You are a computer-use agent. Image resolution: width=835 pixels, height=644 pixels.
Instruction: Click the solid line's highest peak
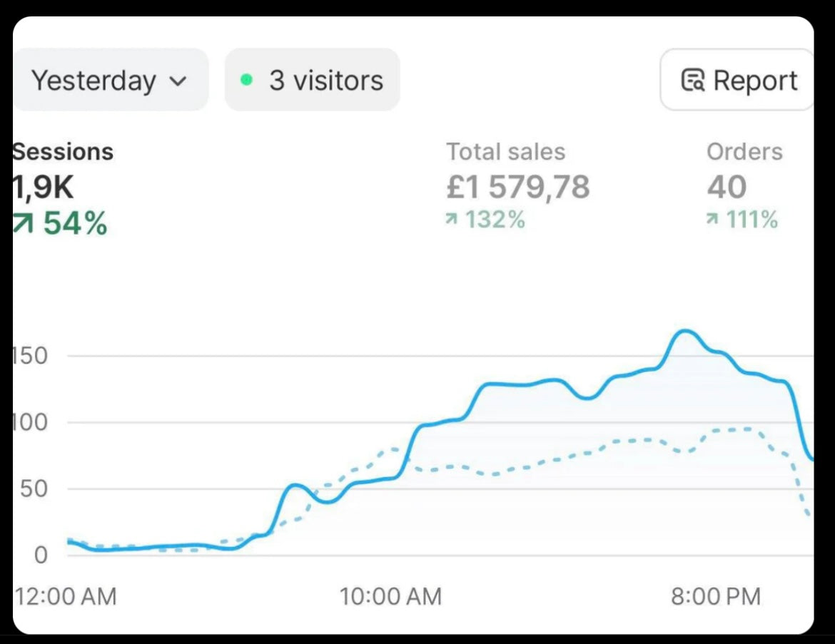click(x=685, y=331)
